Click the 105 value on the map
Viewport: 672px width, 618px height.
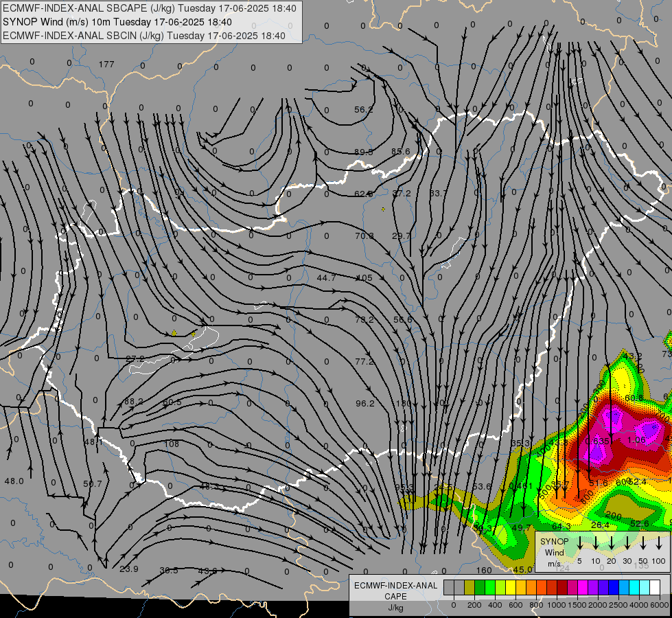click(x=364, y=278)
